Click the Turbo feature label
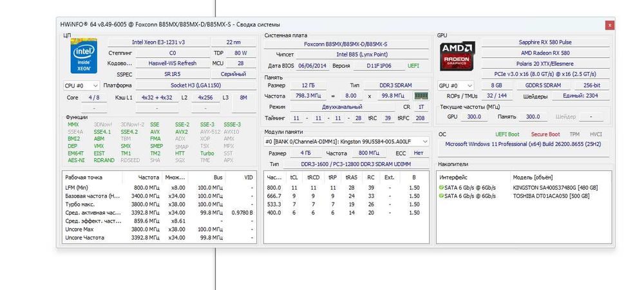Screen dimensions: 644x290 click(207, 154)
